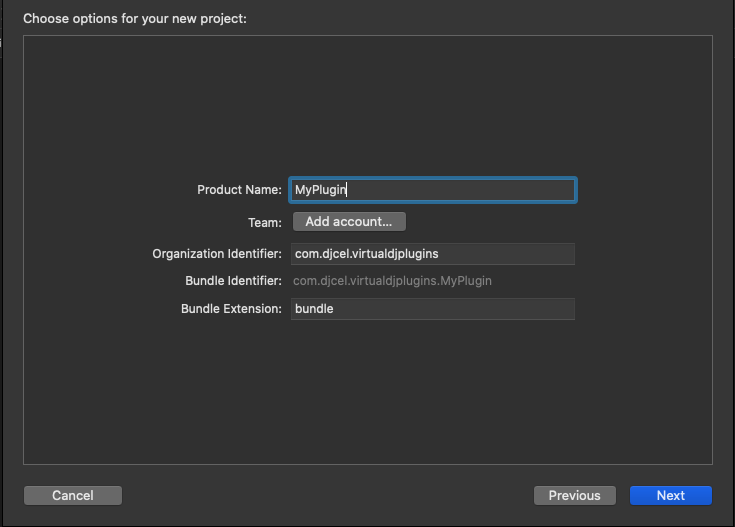The height and width of the screenshot is (527, 735).
Task: Select the Organization Identifier input field
Action: coord(433,254)
